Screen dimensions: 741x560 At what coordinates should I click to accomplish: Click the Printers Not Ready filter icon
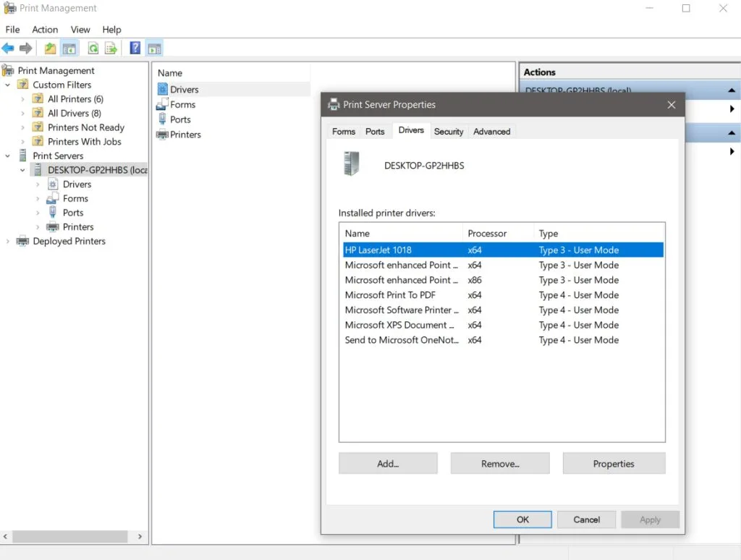click(38, 127)
